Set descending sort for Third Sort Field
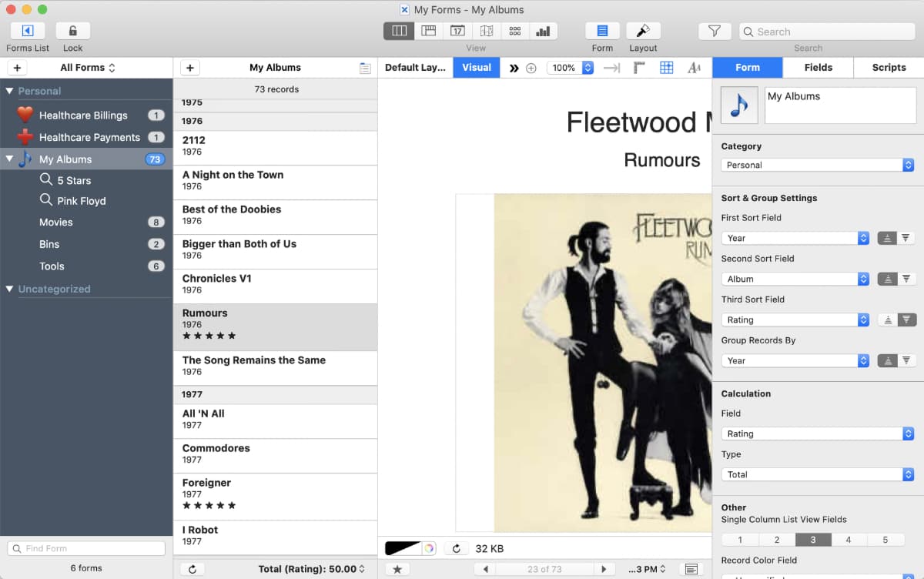Viewport: 924px width, 579px height. [x=906, y=320]
